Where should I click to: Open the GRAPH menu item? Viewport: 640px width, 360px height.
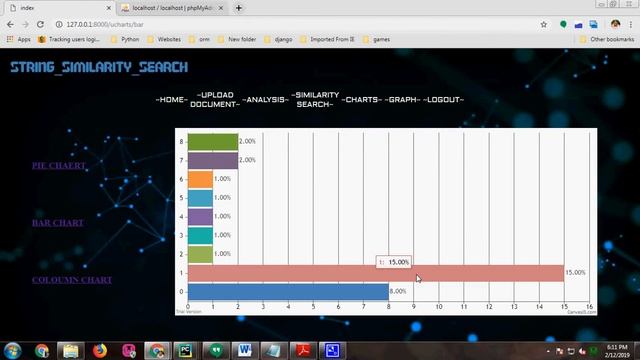pyautogui.click(x=402, y=100)
